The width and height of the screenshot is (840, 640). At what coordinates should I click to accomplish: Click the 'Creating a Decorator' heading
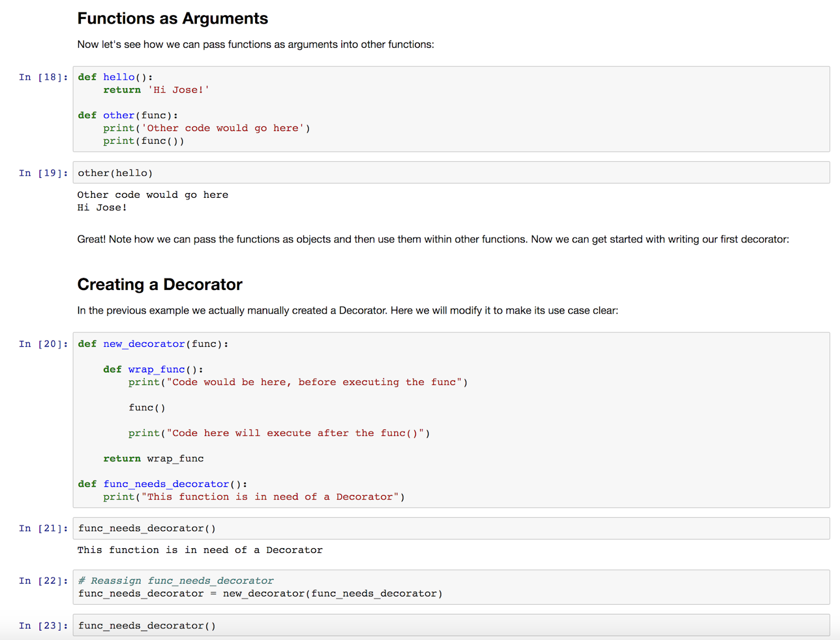pyautogui.click(x=160, y=284)
